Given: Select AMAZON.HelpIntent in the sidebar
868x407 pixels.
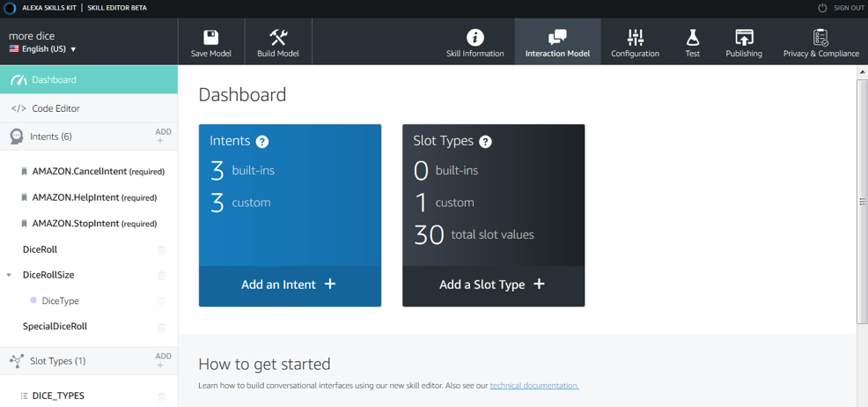Looking at the screenshot, I should click(95, 197).
